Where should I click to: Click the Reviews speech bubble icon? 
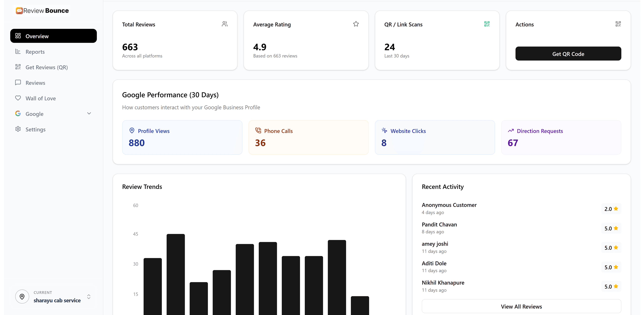(18, 82)
